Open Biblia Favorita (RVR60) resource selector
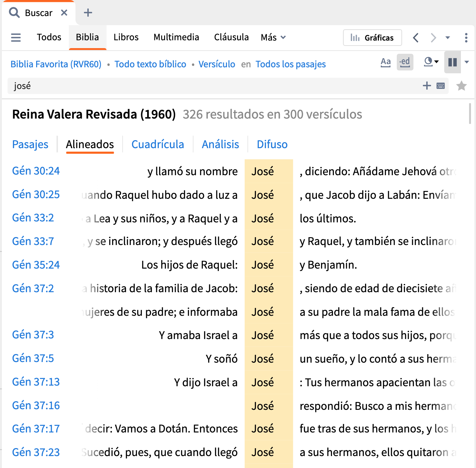476x468 pixels. click(56, 64)
